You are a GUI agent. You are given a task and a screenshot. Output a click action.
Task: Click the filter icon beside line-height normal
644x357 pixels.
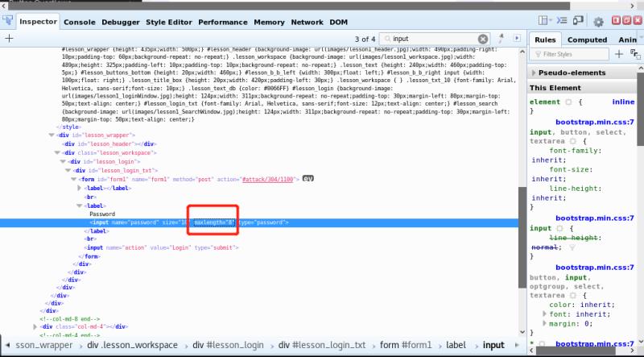tap(572, 247)
